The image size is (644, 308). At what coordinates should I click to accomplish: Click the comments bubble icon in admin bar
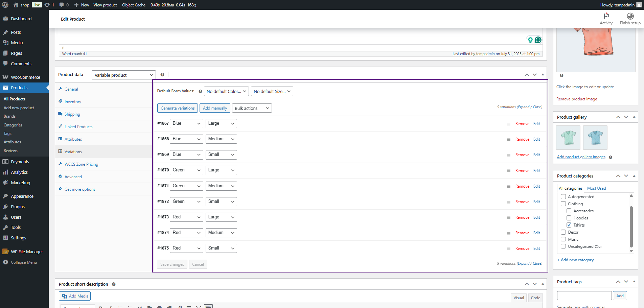62,5
